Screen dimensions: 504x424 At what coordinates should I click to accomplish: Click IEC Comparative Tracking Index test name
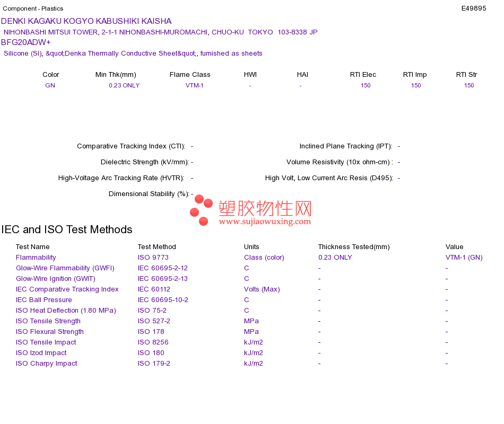click(67, 289)
